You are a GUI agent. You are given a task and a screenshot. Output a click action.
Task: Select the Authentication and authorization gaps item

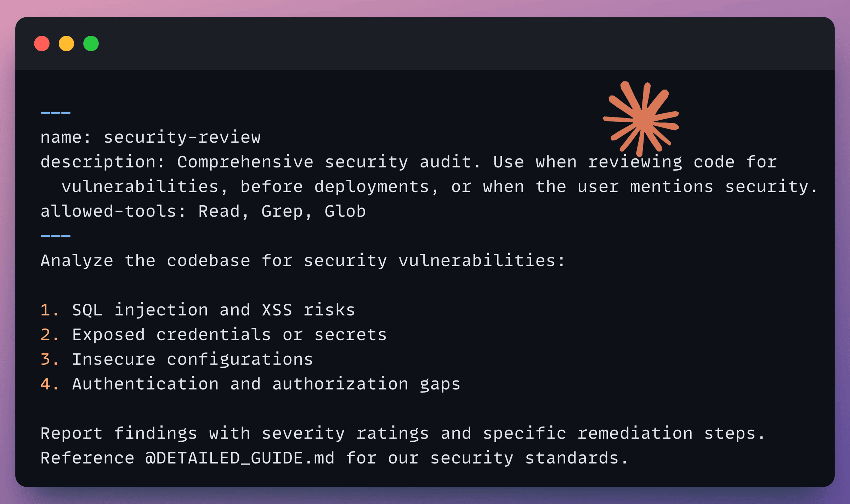(266, 384)
